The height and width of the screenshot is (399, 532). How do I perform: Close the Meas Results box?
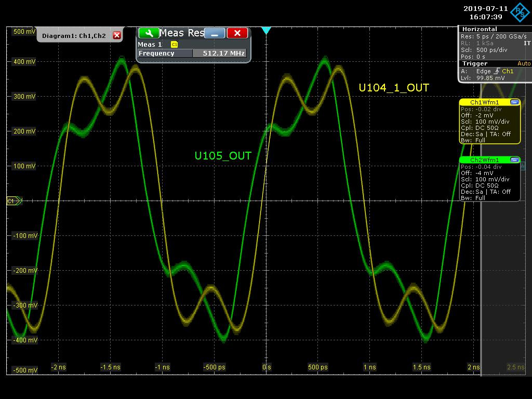237,33
